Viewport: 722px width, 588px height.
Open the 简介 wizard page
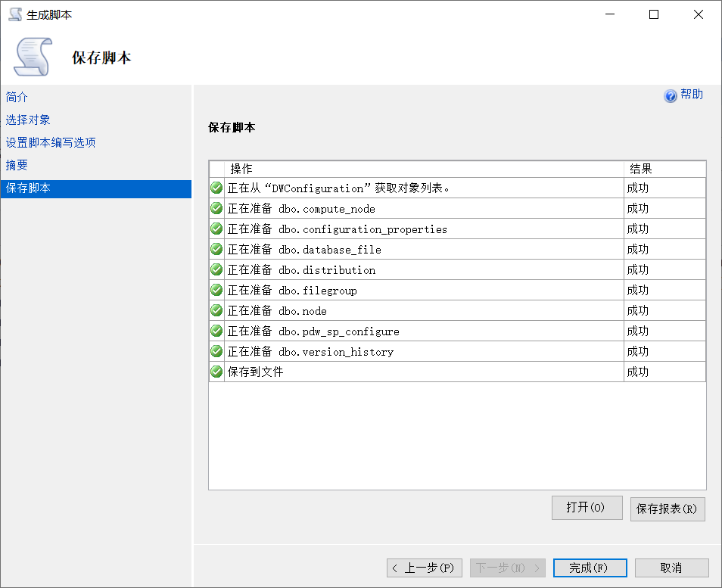17,97
